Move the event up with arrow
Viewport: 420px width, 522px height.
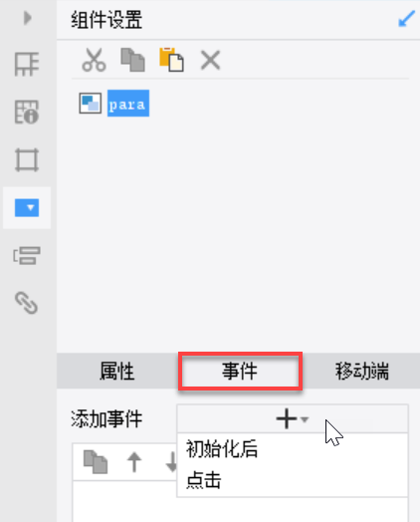pos(134,462)
